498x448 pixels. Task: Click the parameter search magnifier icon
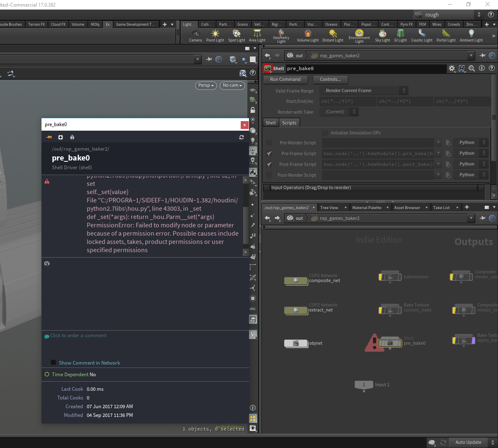[472, 68]
